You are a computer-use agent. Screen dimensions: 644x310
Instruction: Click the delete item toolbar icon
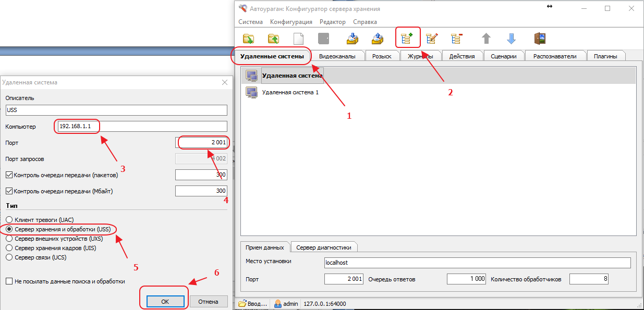(457, 39)
